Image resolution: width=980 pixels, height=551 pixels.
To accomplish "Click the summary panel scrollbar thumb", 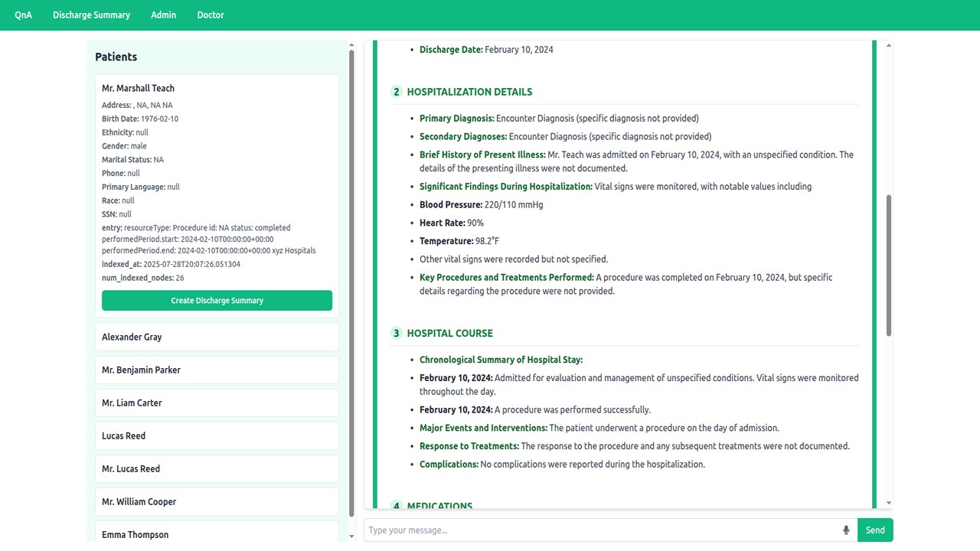I will (889, 265).
